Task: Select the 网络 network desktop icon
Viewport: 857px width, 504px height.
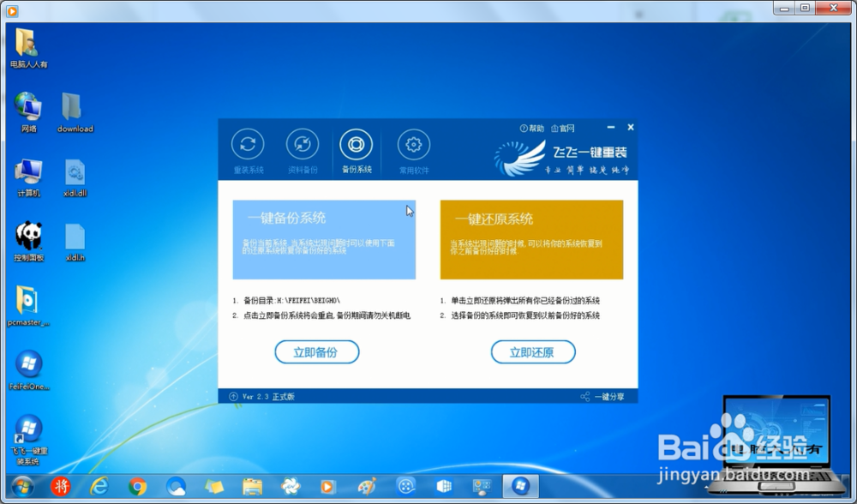Action: 28,112
